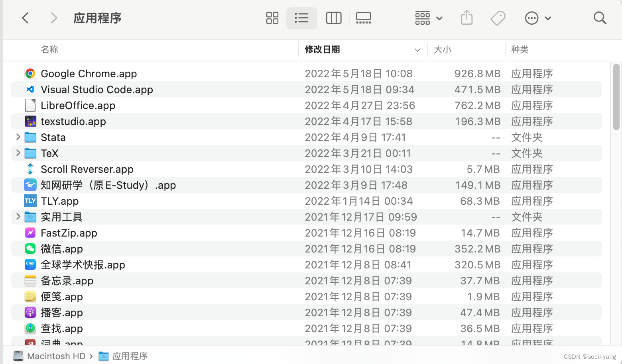
Task: Select the 便笺 Stickies icon
Action: 30,297
